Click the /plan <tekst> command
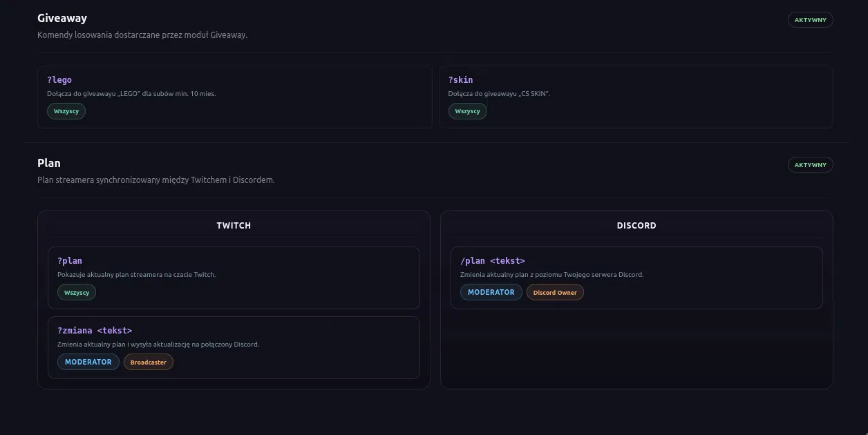Viewport: 868px width, 435px height. click(493, 261)
